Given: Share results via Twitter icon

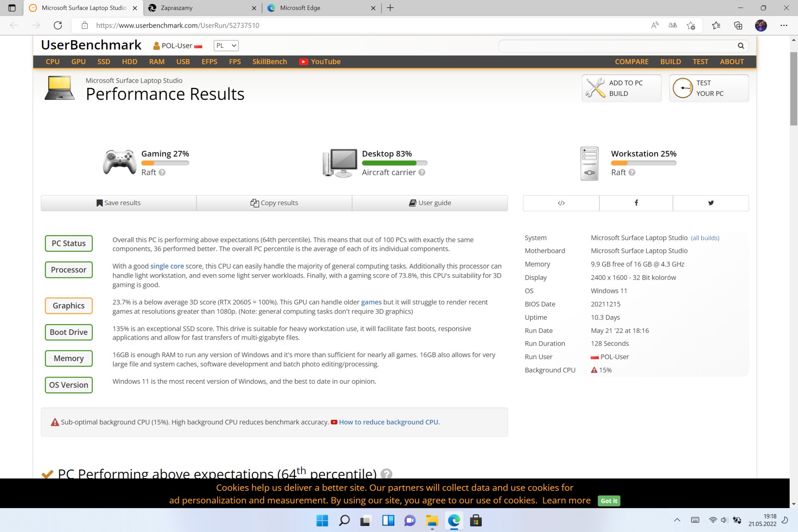Looking at the screenshot, I should 711,203.
